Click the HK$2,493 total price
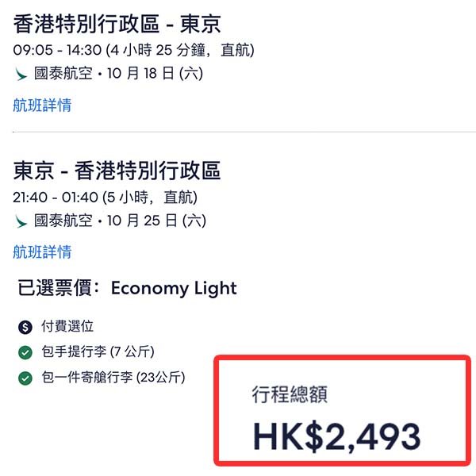Screen dimensions: 476x476 point(336,436)
